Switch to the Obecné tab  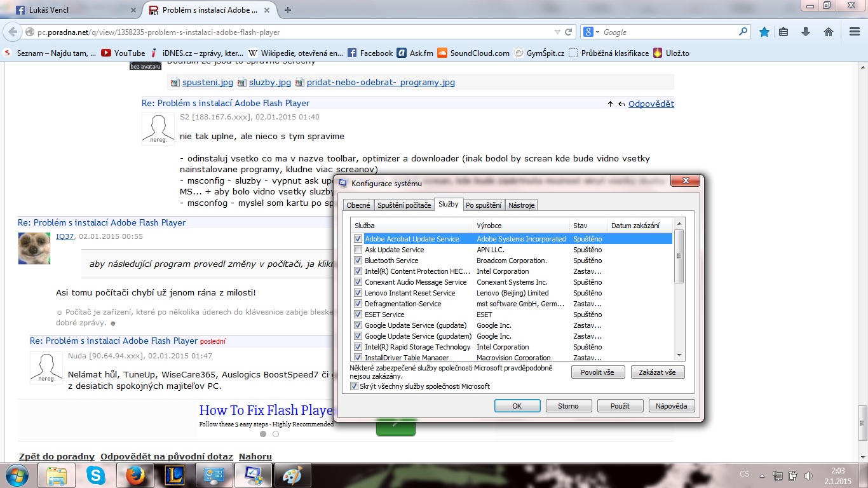pos(358,205)
